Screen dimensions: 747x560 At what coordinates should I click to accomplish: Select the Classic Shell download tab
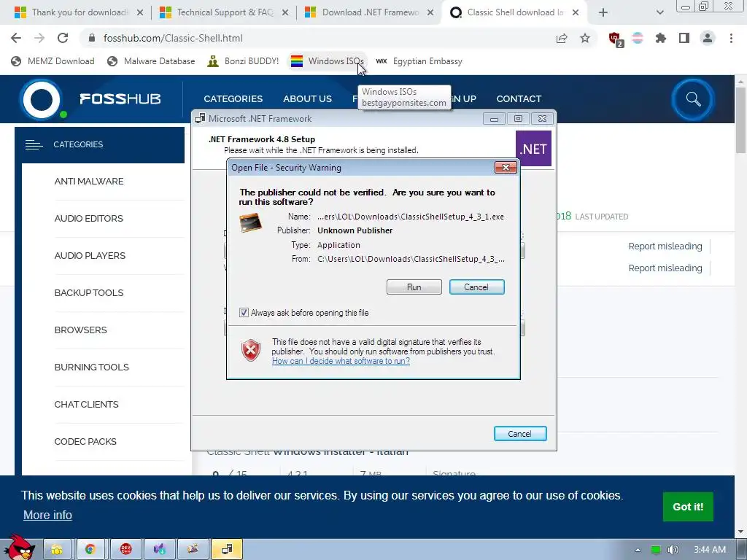(514, 12)
